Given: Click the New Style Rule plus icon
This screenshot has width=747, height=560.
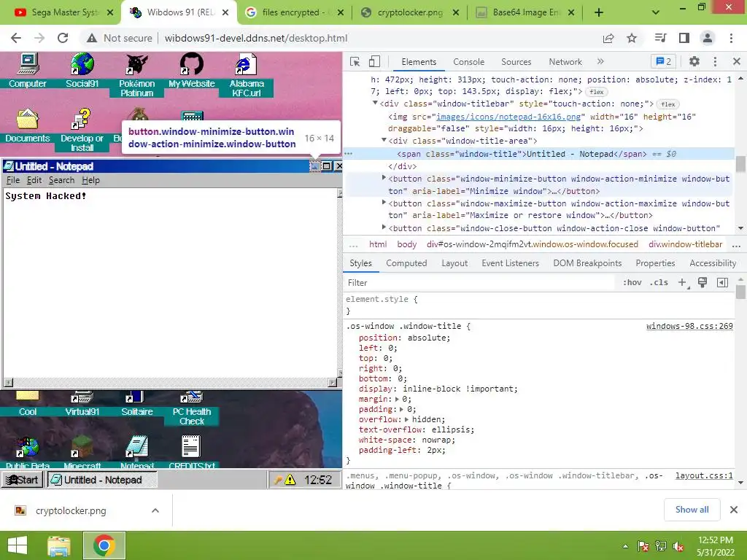Looking at the screenshot, I should (683, 282).
